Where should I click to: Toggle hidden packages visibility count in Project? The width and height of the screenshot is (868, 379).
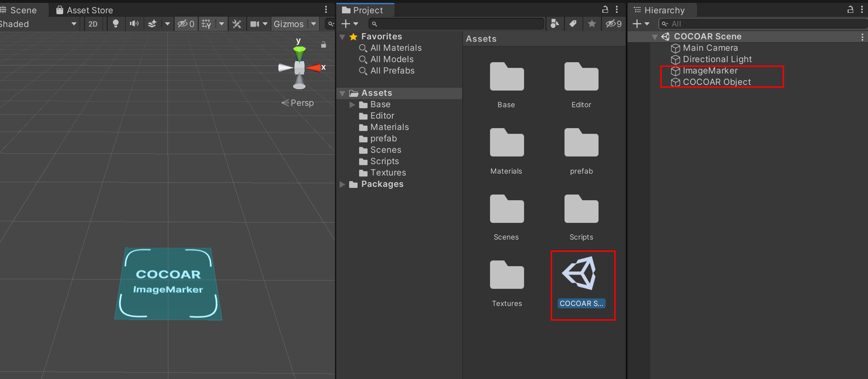(614, 24)
